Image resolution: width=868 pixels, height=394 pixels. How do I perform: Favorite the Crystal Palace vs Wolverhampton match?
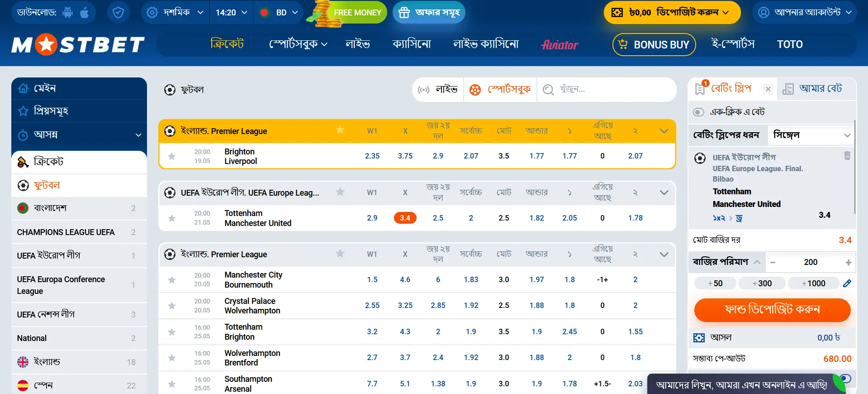pos(172,306)
